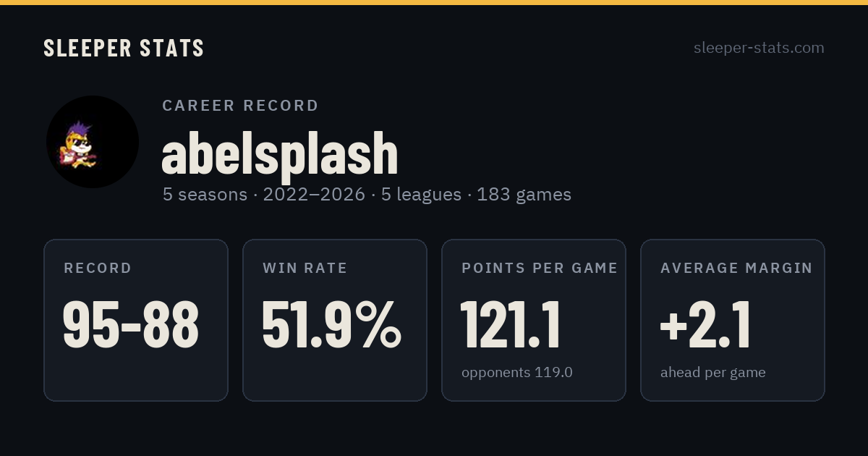868x456 pixels.
Task: Click the POINTS PER GAME label
Action: point(540,268)
